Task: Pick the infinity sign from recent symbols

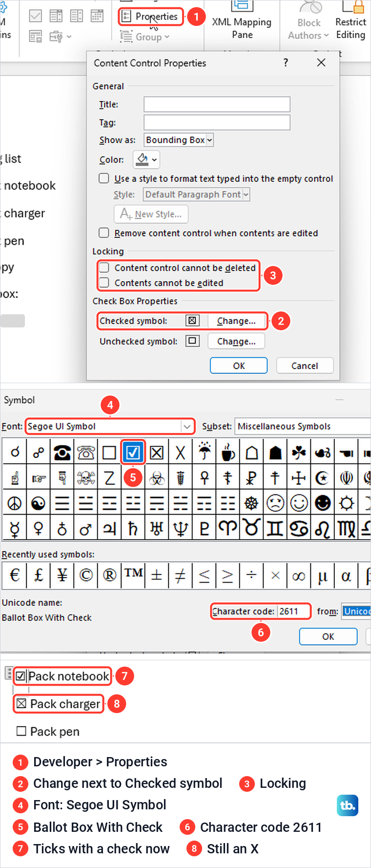Action: [299, 575]
